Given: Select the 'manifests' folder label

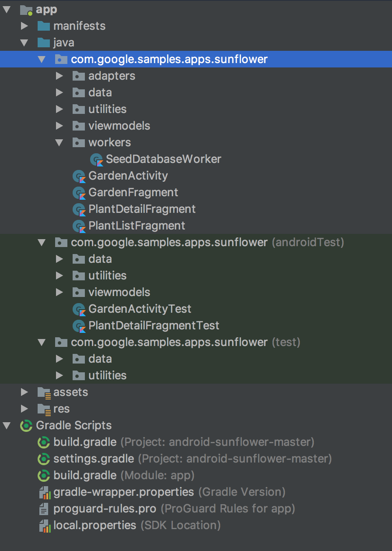Looking at the screenshot, I should [x=80, y=26].
